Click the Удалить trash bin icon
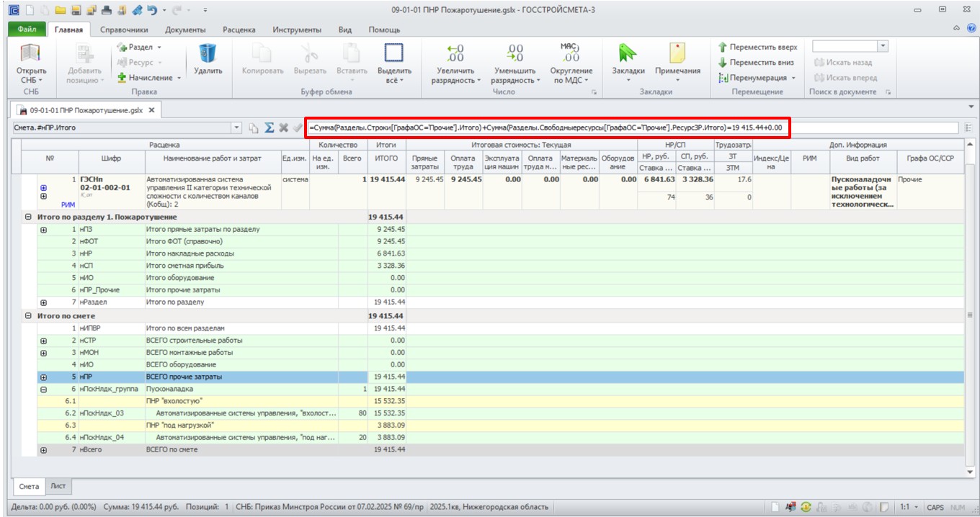980x517 pixels. 208,54
